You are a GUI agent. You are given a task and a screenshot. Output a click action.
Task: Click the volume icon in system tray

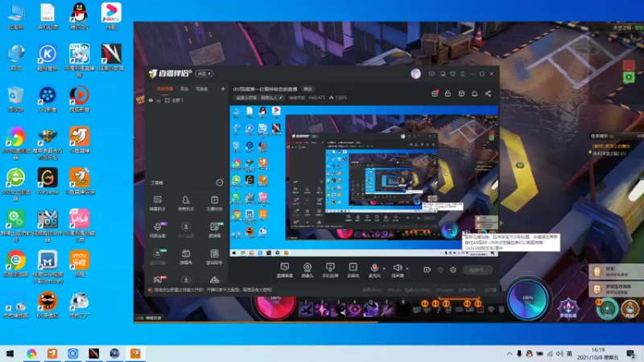(559, 353)
